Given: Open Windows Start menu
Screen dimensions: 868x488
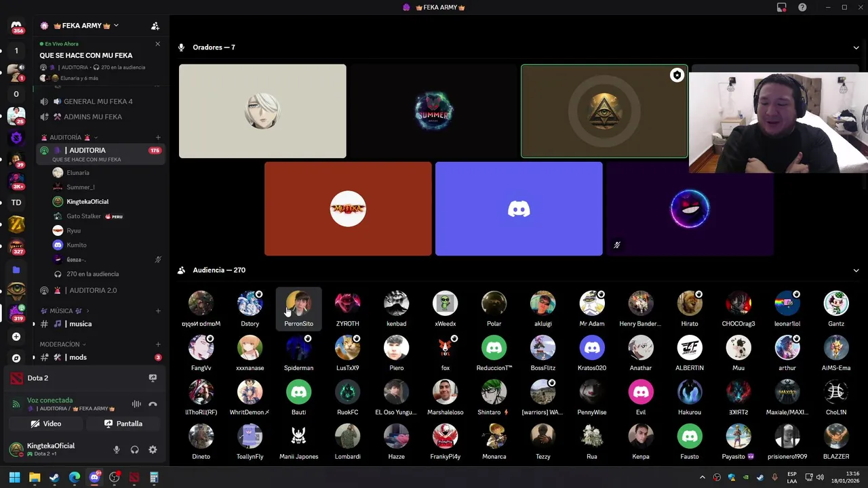Looking at the screenshot, I should point(14,478).
